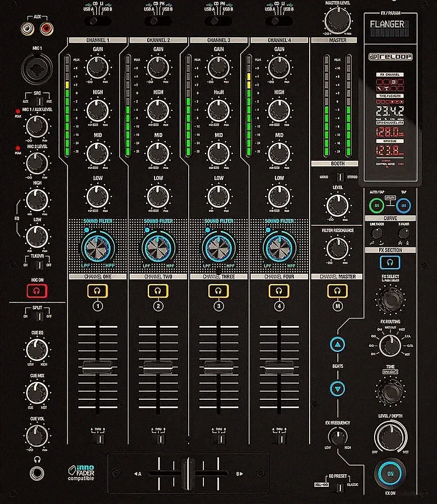Click the large FX ON button
Screen dimensions: 437x504
390,473
